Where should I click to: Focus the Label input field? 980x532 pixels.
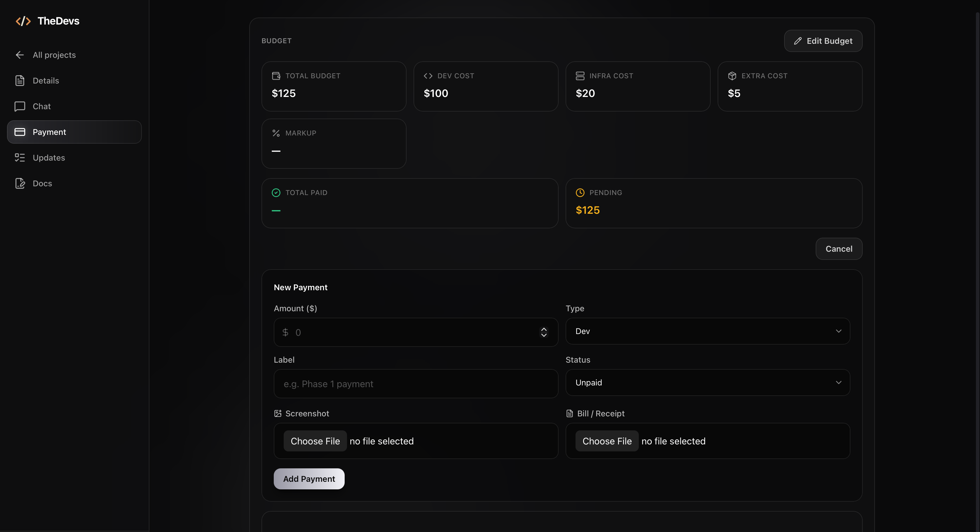coord(416,384)
